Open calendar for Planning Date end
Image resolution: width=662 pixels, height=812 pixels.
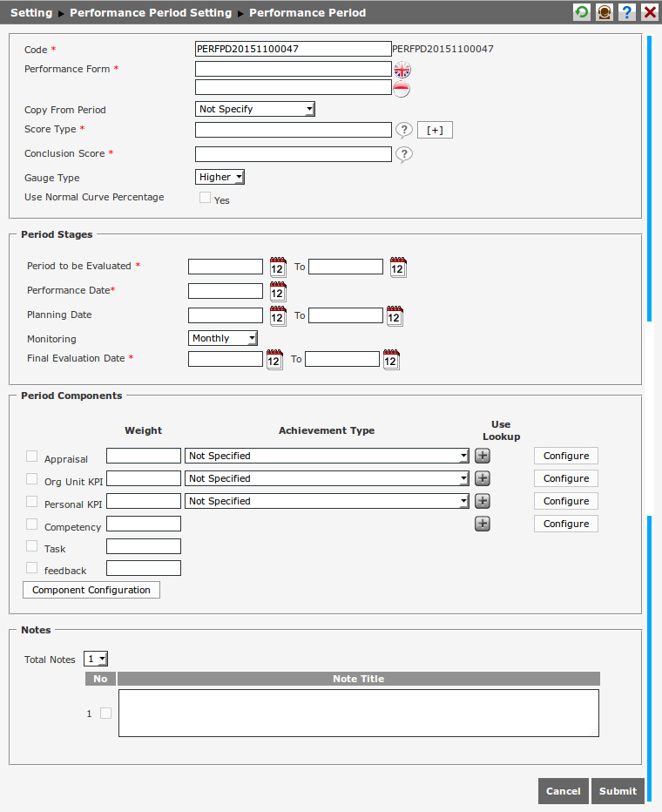pos(395,316)
